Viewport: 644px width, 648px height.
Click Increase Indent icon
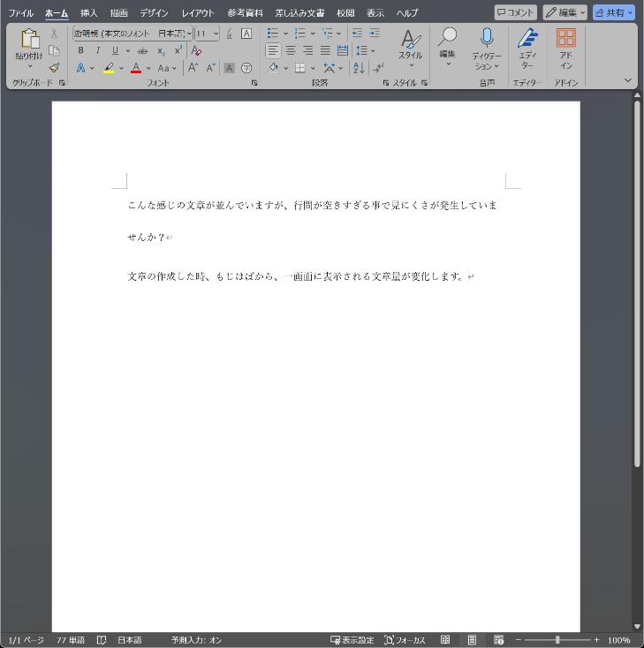coord(375,33)
